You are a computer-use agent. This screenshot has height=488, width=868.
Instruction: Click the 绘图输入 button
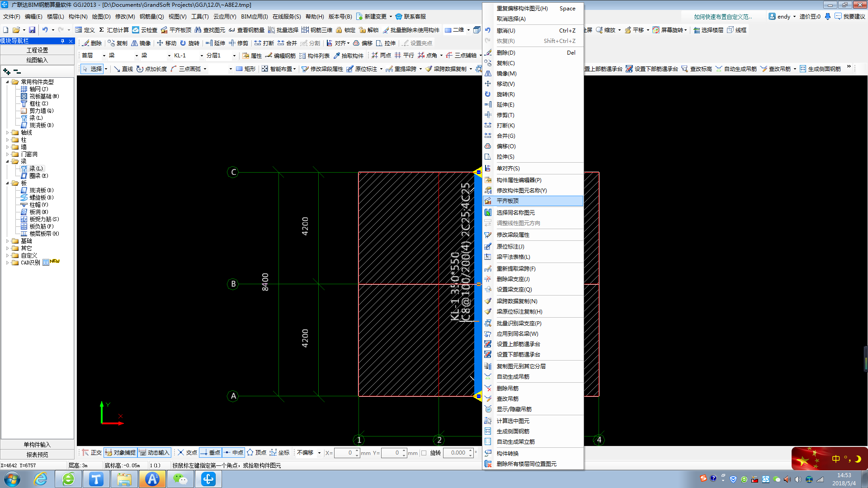tap(37, 60)
